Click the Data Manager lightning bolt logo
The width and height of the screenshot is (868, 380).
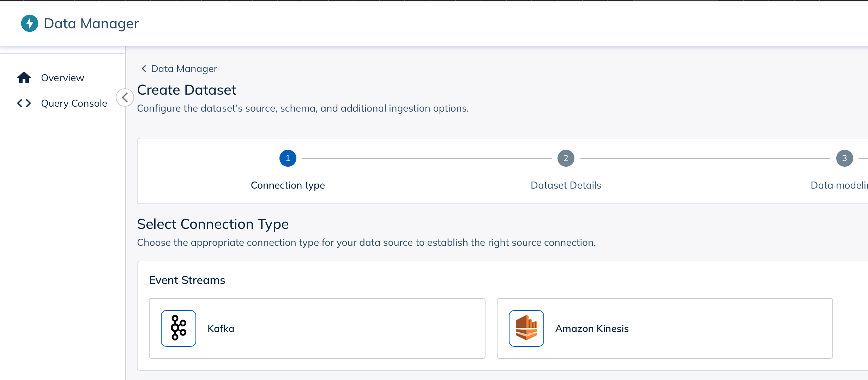tap(30, 23)
